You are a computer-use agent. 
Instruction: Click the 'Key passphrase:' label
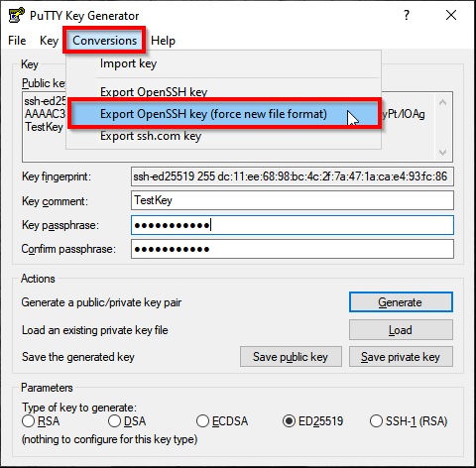click(60, 225)
